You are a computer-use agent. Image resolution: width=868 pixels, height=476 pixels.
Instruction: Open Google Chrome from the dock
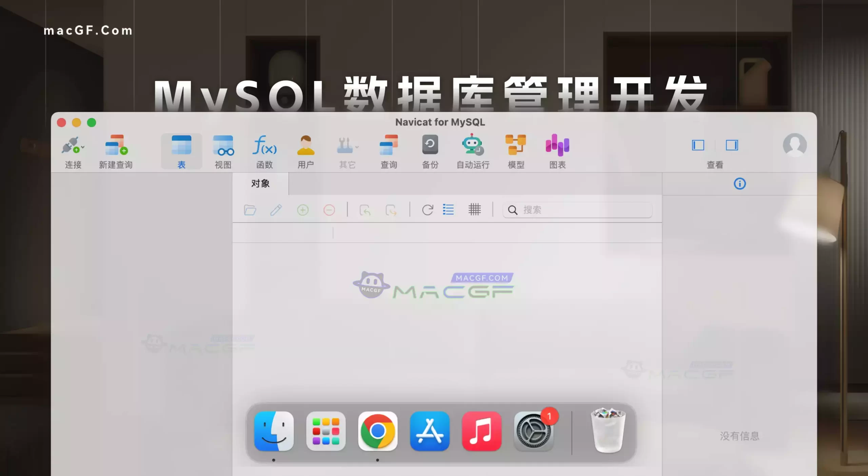377,431
